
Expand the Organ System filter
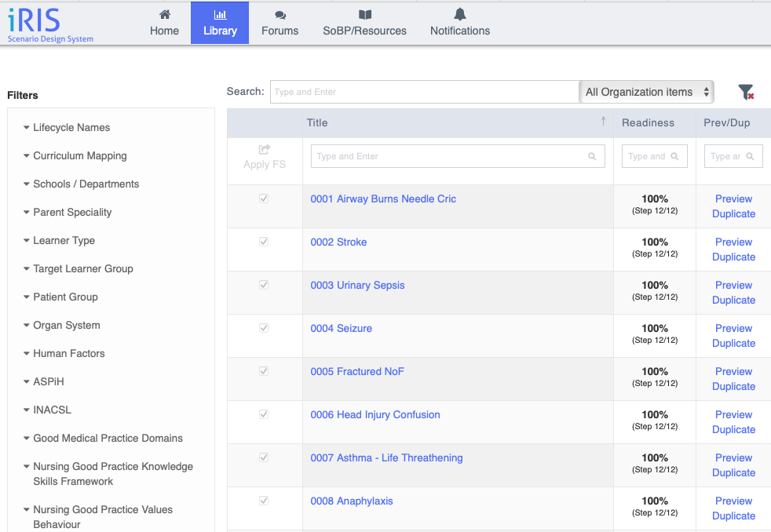67,326
